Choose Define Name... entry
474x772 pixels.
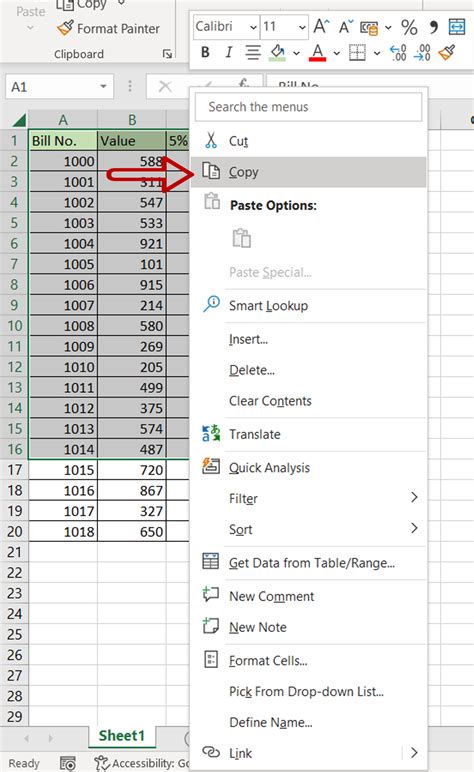tap(308, 722)
